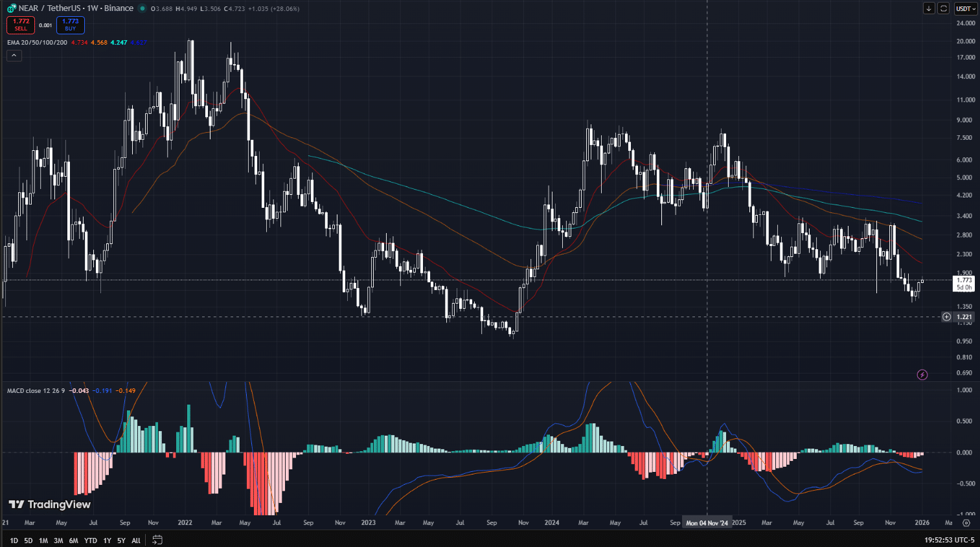The image size is (980, 547).
Task: Open quick actions via the purple lightning icon
Action: (x=922, y=374)
